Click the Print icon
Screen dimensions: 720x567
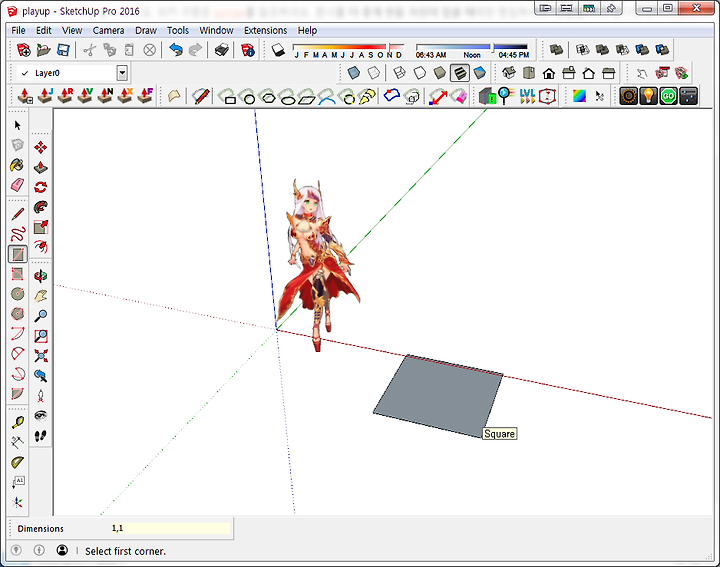coord(222,50)
